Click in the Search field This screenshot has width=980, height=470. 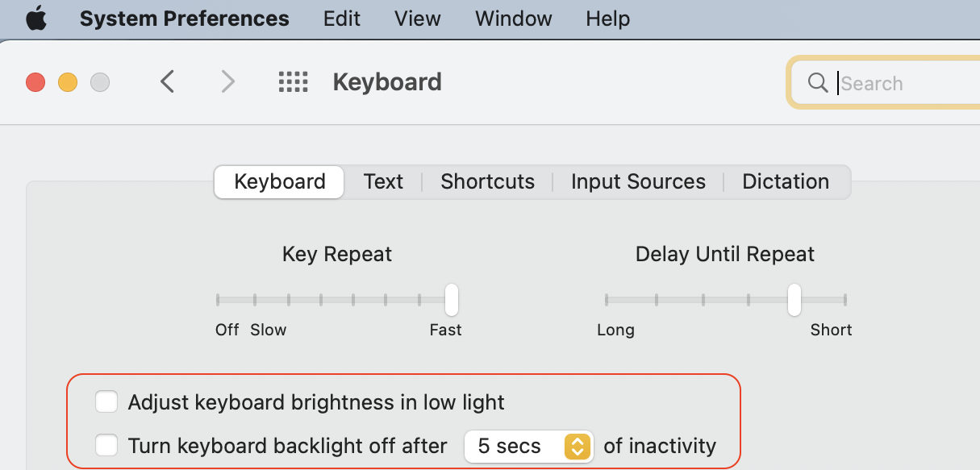pyautogui.click(x=903, y=83)
